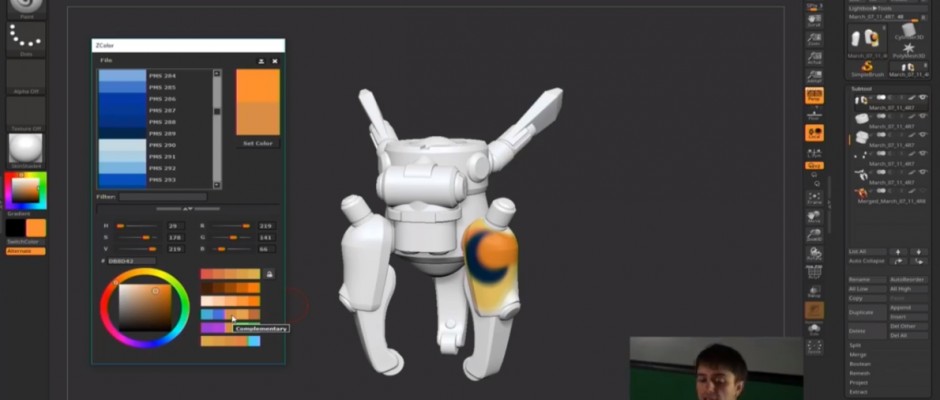Toggle visibility eye of second subtool

(x=923, y=117)
